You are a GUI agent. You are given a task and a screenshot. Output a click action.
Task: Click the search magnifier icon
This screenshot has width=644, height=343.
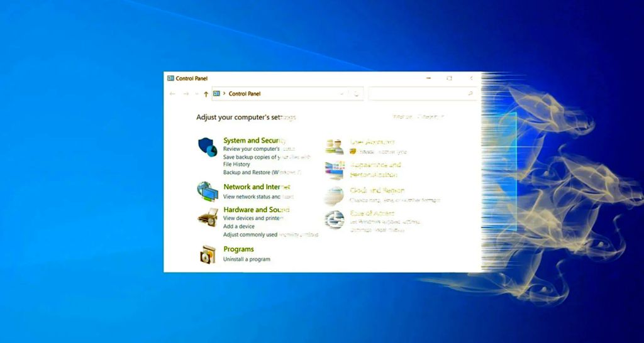coord(470,94)
